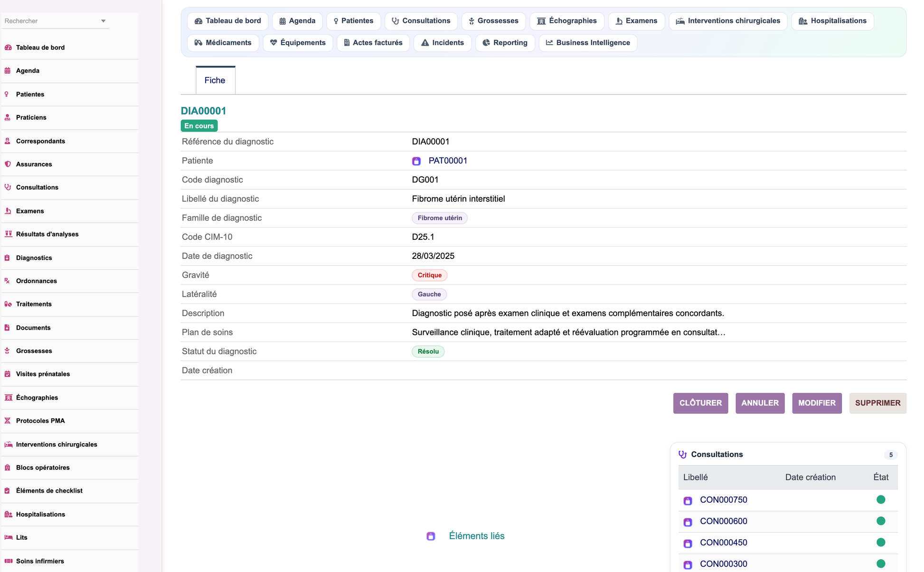Click the Blocs opératoires icon

7,467
